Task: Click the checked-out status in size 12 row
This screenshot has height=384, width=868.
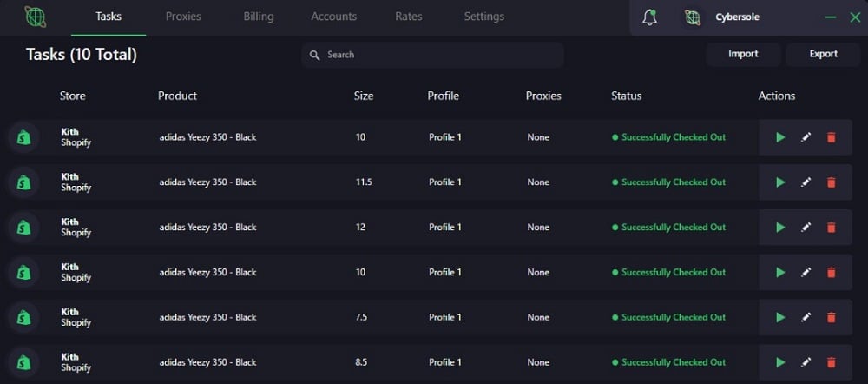Action: (x=668, y=228)
